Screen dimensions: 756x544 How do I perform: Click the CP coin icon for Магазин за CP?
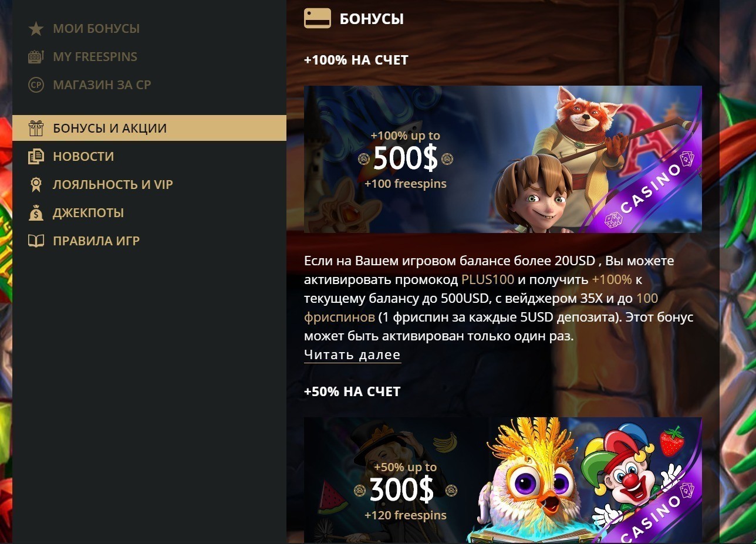[x=36, y=85]
